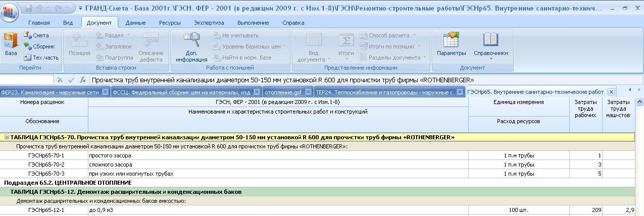Click the Не учитывать option
This screenshot has width=644, height=216.
pyautogui.click(x=236, y=35)
